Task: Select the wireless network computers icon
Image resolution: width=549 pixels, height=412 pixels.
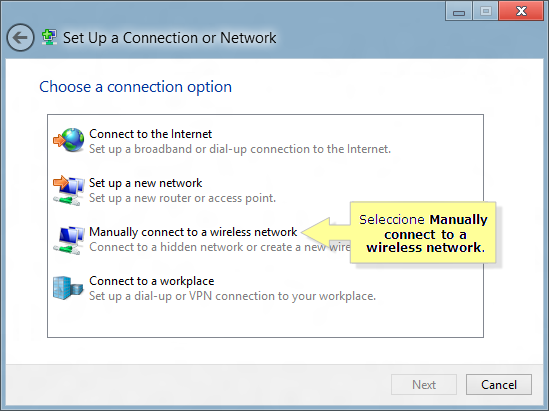Action: tap(69, 240)
